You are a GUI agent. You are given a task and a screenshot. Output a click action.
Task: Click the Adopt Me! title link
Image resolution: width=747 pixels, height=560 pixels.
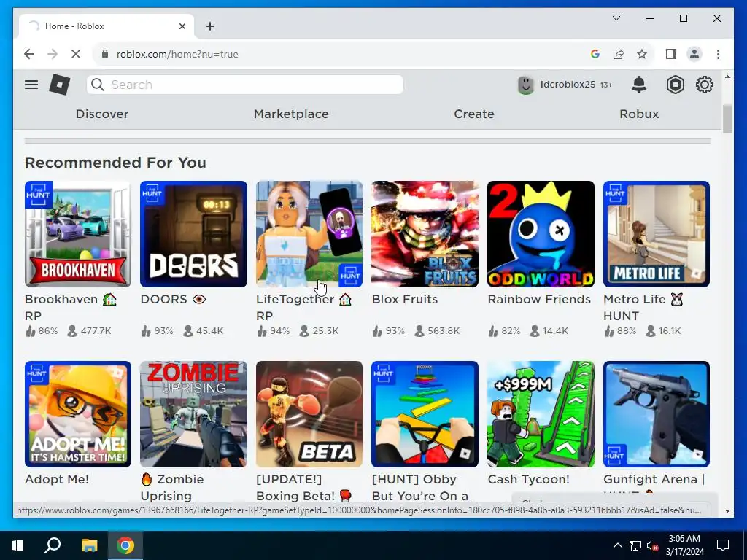click(57, 479)
